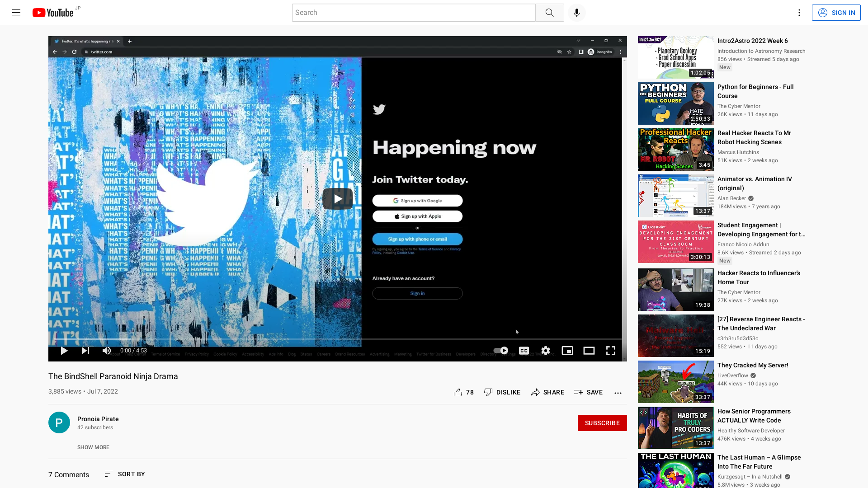Open the Pronoia Pirate channel name link

(x=98, y=419)
